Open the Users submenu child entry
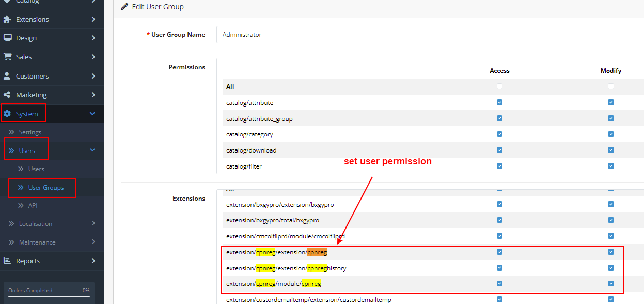644x304 pixels. point(36,169)
